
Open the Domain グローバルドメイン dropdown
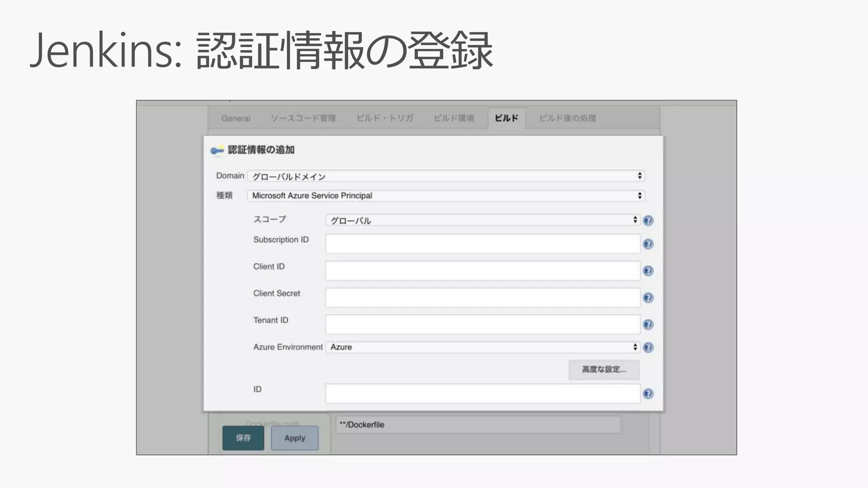tap(446, 176)
